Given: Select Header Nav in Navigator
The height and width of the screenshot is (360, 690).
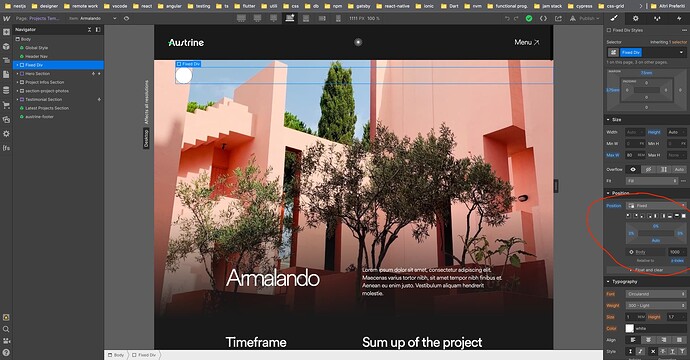Looking at the screenshot, I should (x=36, y=56).
